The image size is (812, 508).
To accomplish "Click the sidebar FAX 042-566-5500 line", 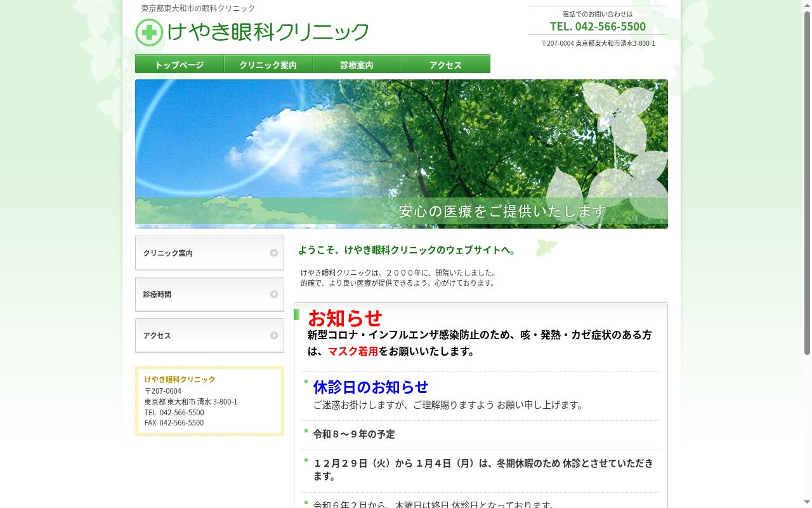I will click(x=174, y=423).
